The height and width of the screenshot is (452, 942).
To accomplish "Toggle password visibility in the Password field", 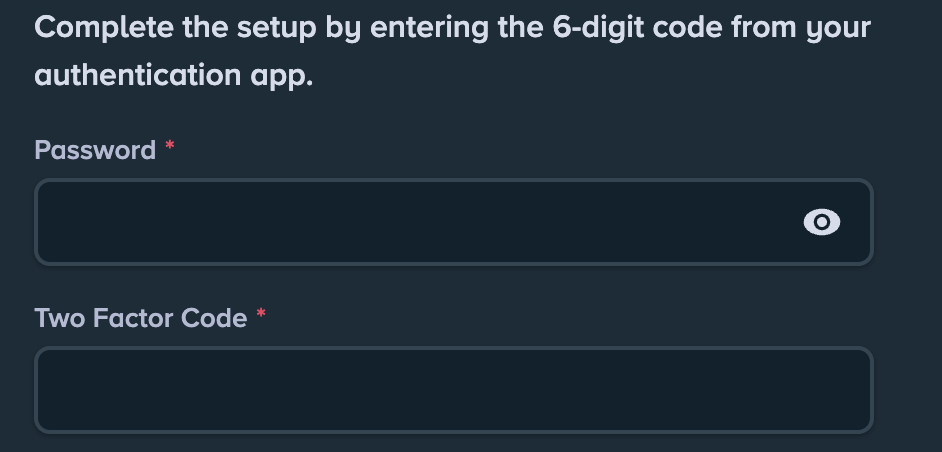I will click(x=822, y=223).
